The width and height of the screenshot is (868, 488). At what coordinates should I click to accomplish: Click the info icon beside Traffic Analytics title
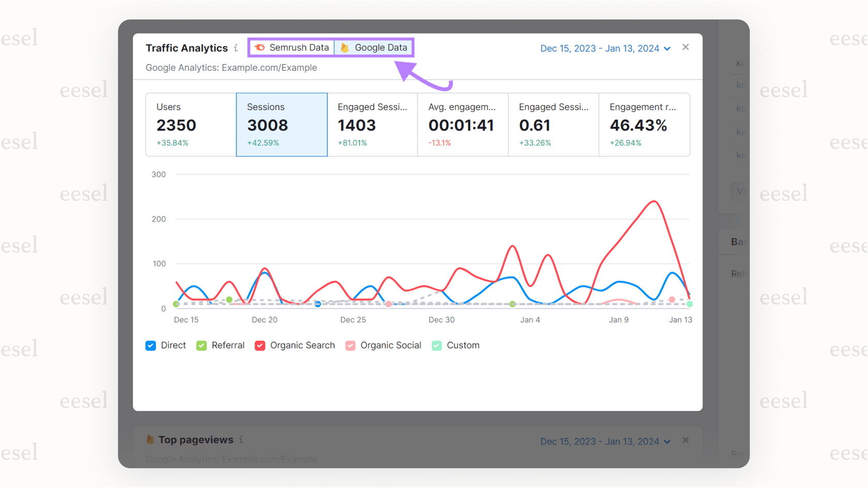(x=237, y=48)
